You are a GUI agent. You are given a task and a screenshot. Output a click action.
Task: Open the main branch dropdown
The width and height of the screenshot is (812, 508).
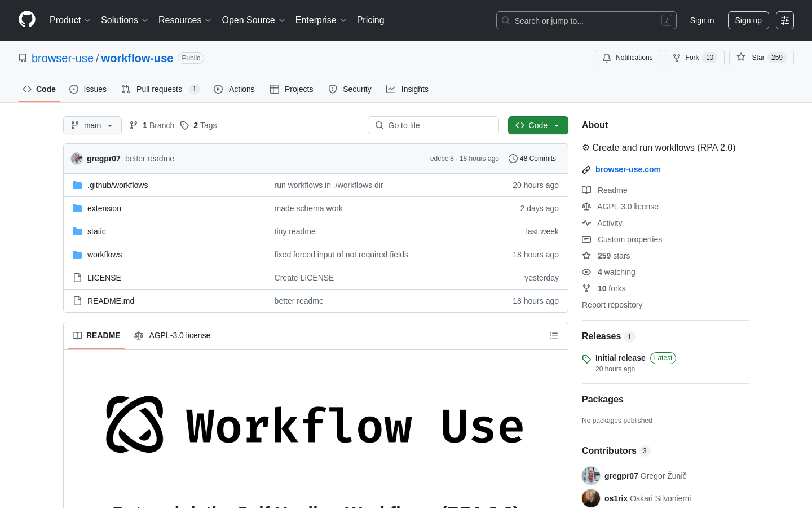point(92,125)
